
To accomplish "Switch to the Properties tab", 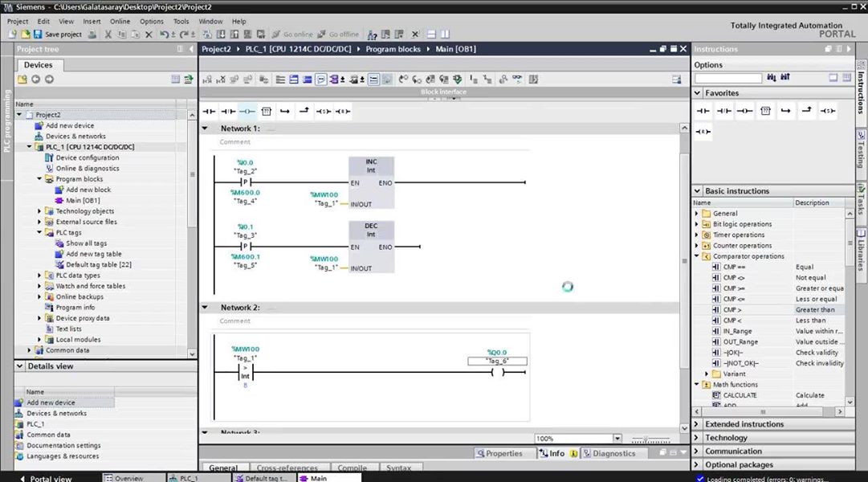I will coord(500,453).
